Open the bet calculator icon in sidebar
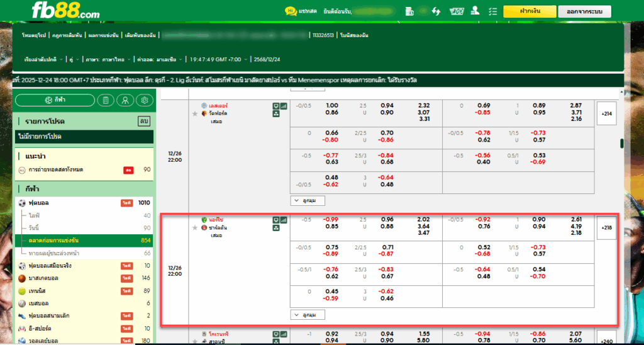This screenshot has height=345, width=644. pos(106,100)
